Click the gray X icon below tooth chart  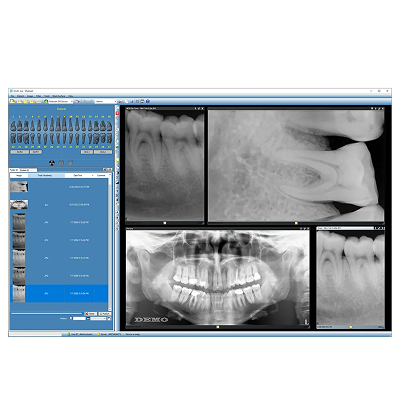click(71, 163)
